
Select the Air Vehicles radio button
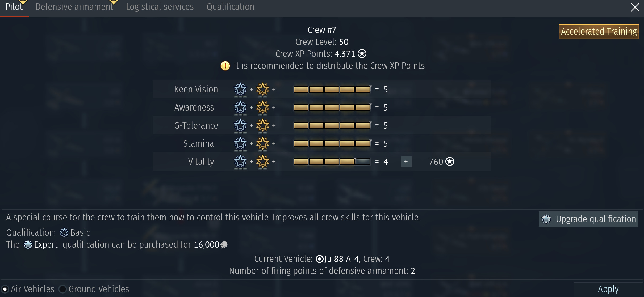coord(5,289)
